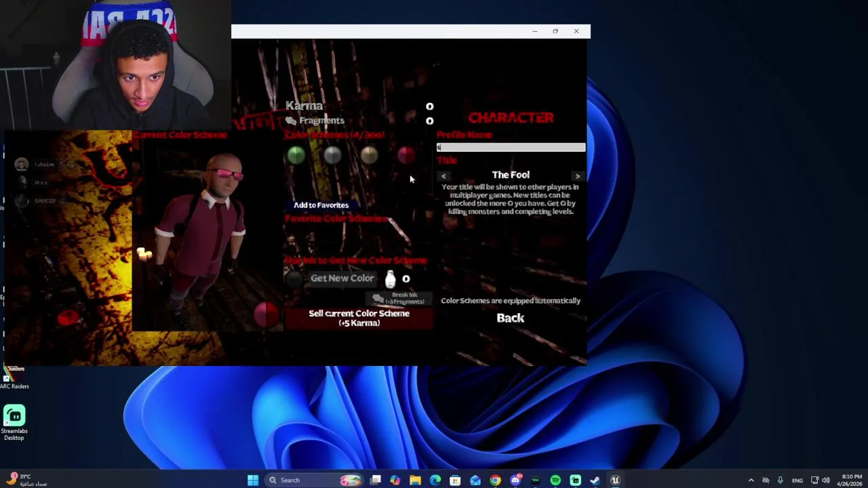The image size is (868, 488).
Task: Open Unreal Engine game icon in taskbar
Action: click(x=615, y=480)
